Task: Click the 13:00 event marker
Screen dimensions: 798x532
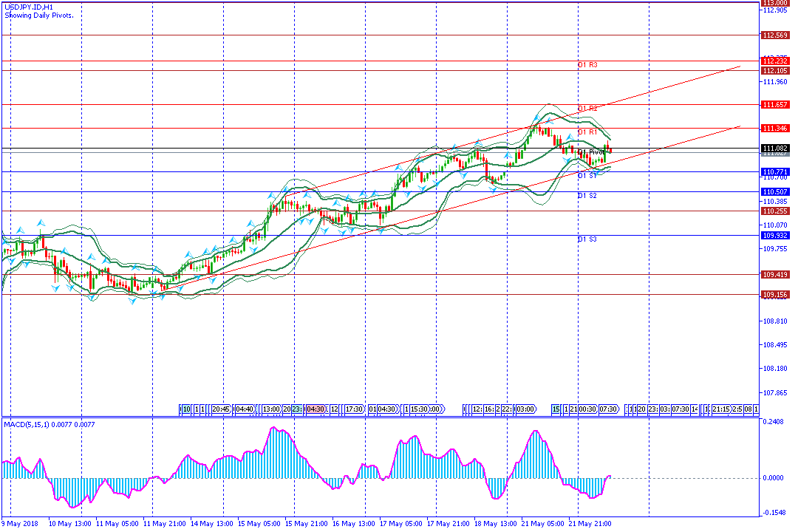Action: click(x=271, y=409)
